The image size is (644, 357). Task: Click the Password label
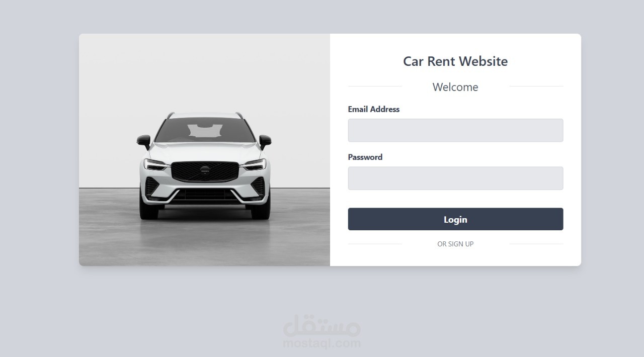[365, 157]
